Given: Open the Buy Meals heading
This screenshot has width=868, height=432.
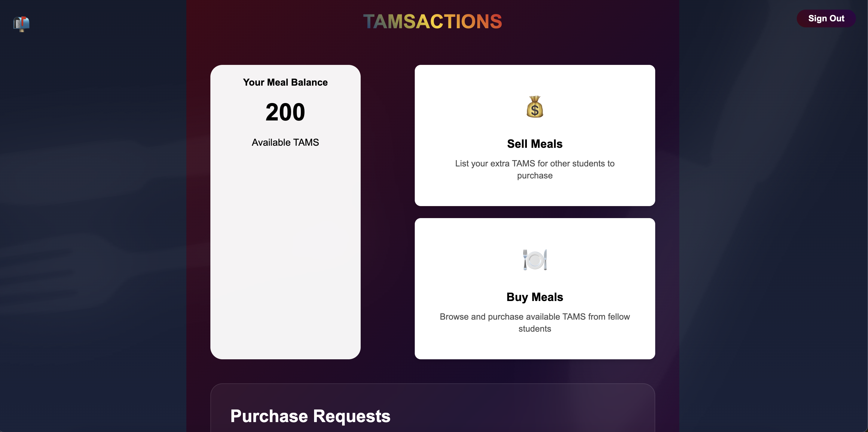Looking at the screenshot, I should (535, 297).
